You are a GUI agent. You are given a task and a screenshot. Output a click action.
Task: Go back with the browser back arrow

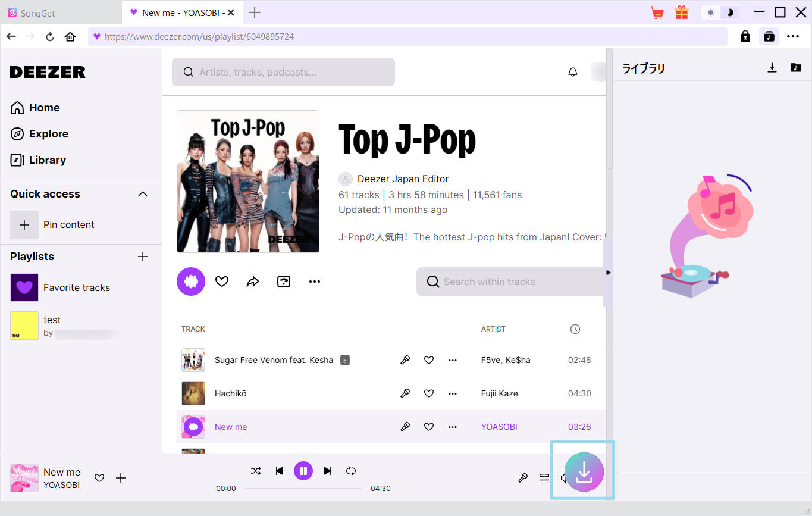click(11, 36)
